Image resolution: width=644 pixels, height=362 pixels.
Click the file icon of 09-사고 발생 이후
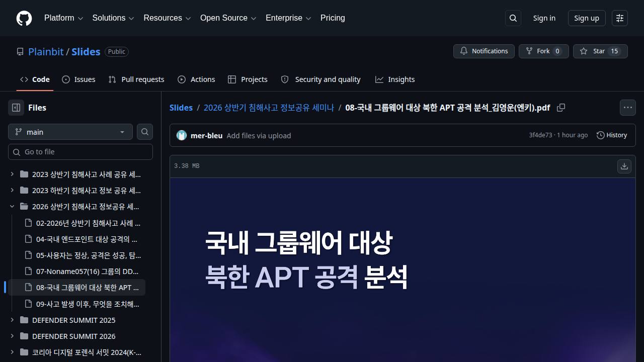tap(28, 304)
